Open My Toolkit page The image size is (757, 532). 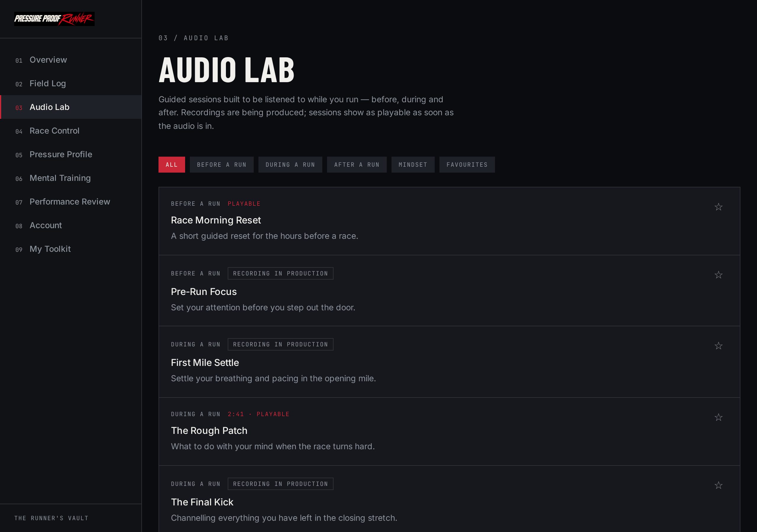pyautogui.click(x=71, y=249)
